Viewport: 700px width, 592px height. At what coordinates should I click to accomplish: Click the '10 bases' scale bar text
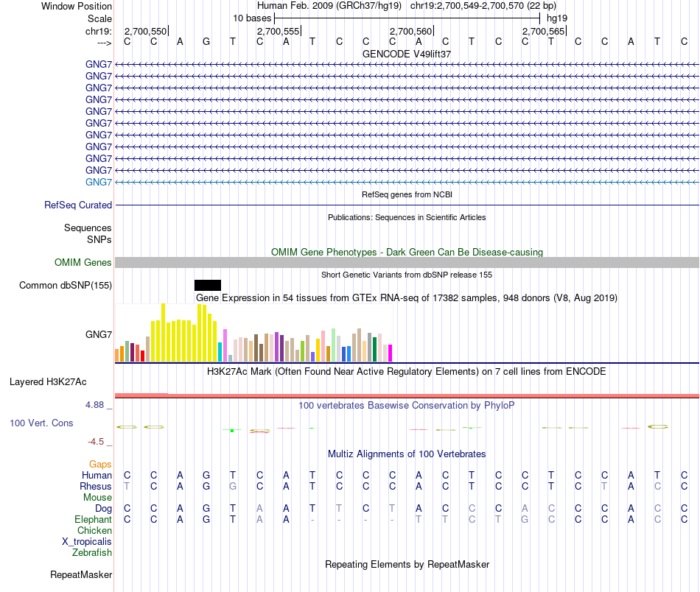(252, 18)
